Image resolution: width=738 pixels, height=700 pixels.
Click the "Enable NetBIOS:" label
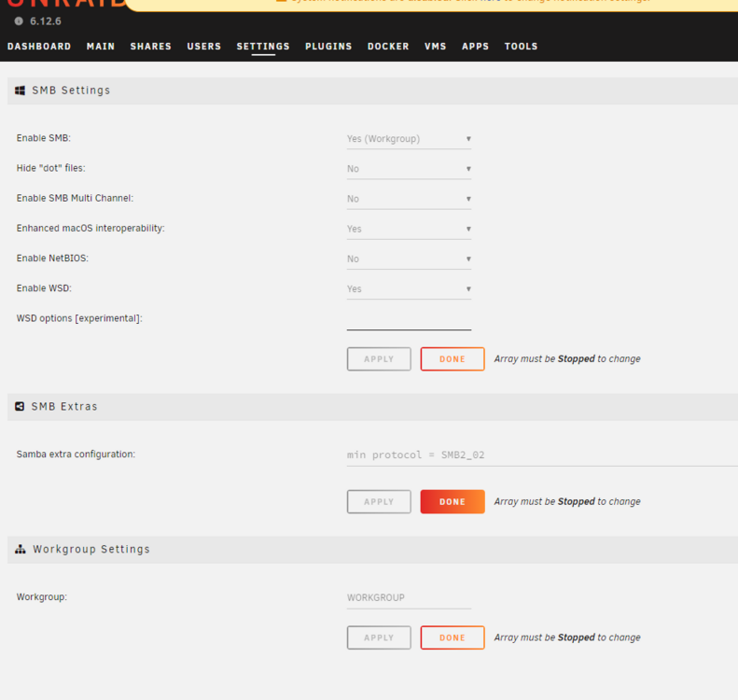pyautogui.click(x=52, y=258)
